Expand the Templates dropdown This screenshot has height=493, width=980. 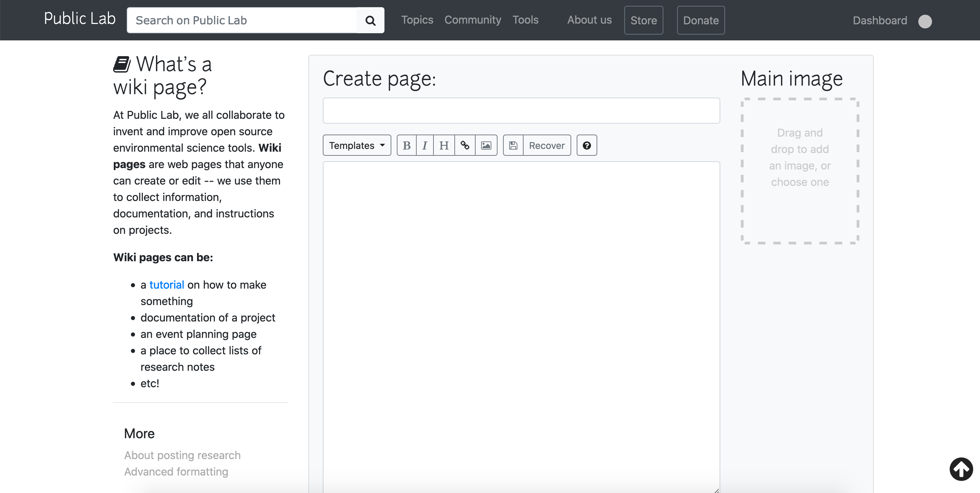tap(356, 146)
